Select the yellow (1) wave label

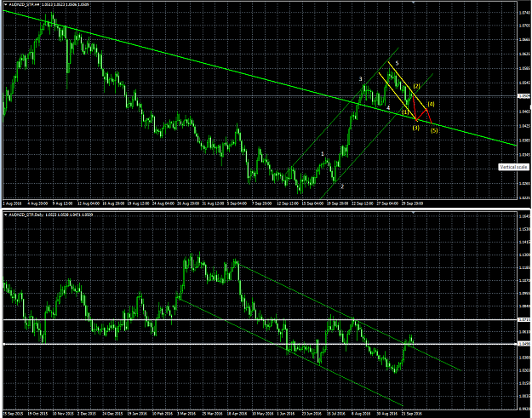click(x=405, y=112)
